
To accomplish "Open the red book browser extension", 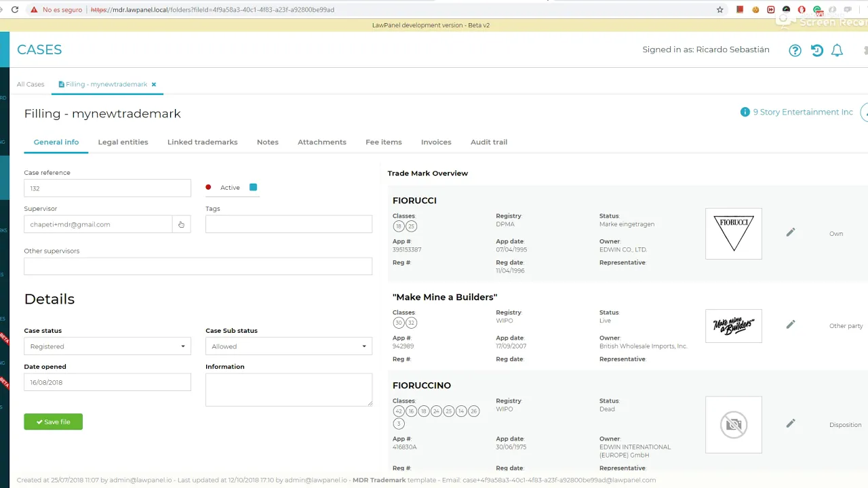I will point(740,9).
